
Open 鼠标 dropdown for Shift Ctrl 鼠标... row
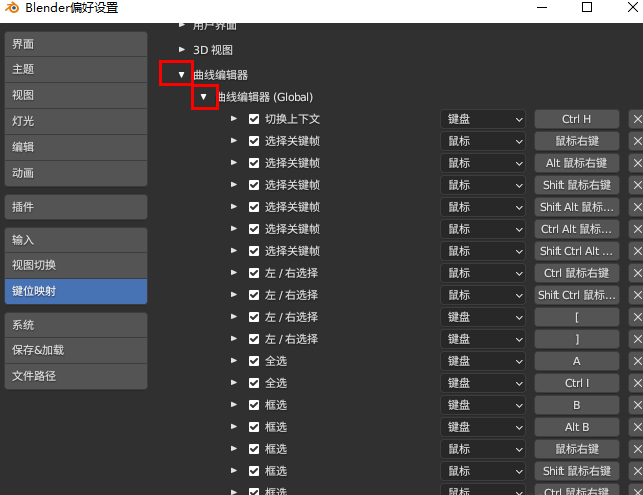[483, 295]
